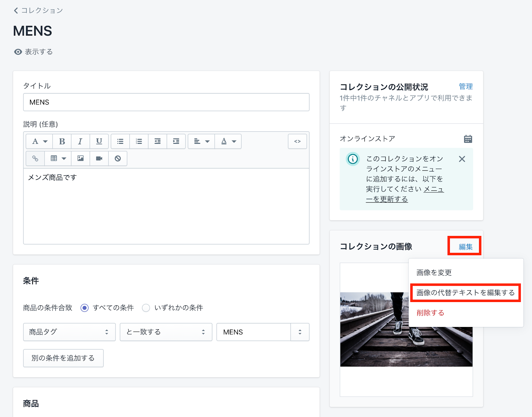The height and width of the screenshot is (417, 532).
Task: Toggle italic formatting
Action: (80, 141)
